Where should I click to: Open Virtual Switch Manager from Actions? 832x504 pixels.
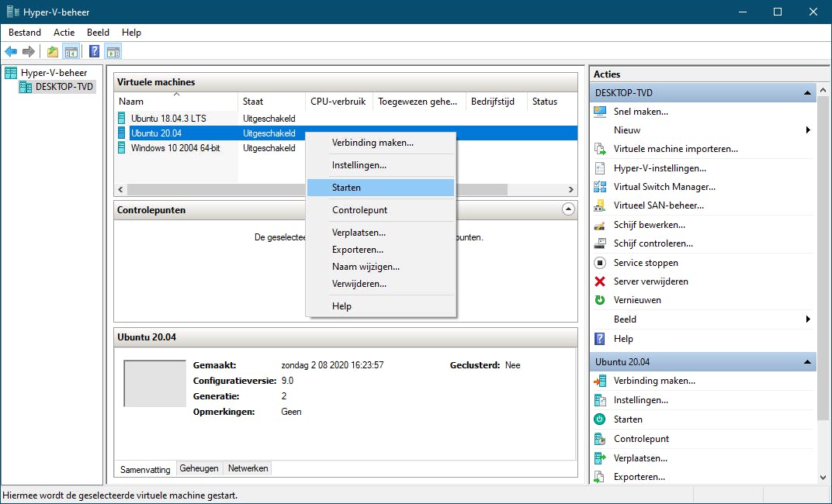[664, 187]
